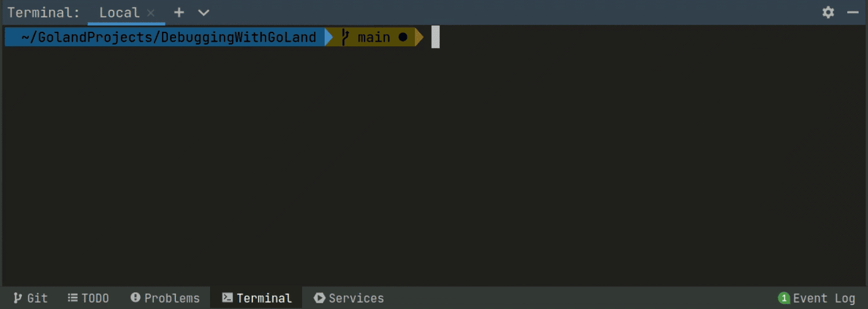Expand the terminal tab options chevron
868x309 pixels.
tap(204, 13)
